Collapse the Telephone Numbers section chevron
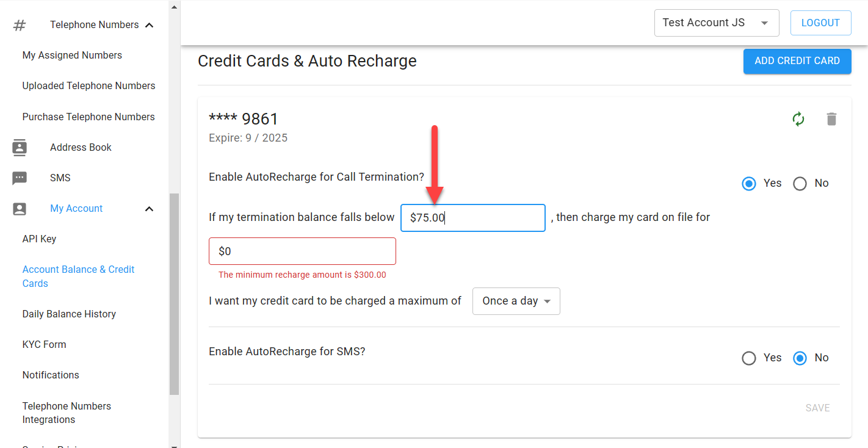The image size is (868, 448). tap(149, 25)
